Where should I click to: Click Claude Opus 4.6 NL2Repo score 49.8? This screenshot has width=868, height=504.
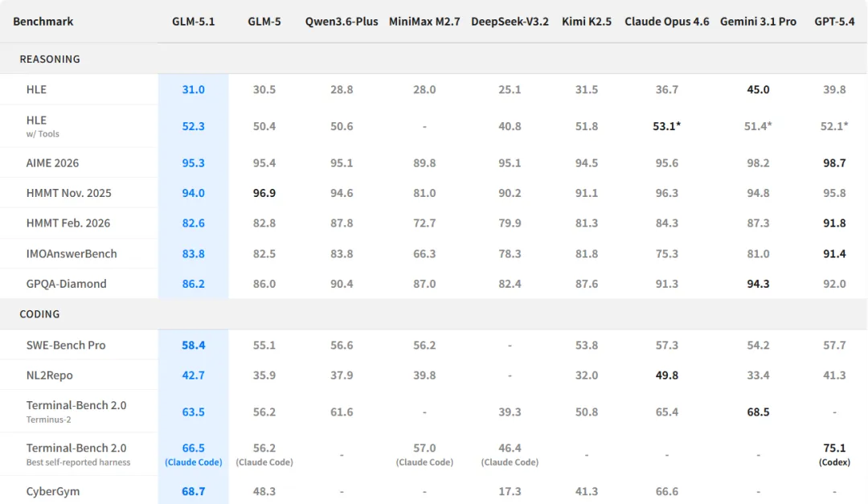pos(666,375)
